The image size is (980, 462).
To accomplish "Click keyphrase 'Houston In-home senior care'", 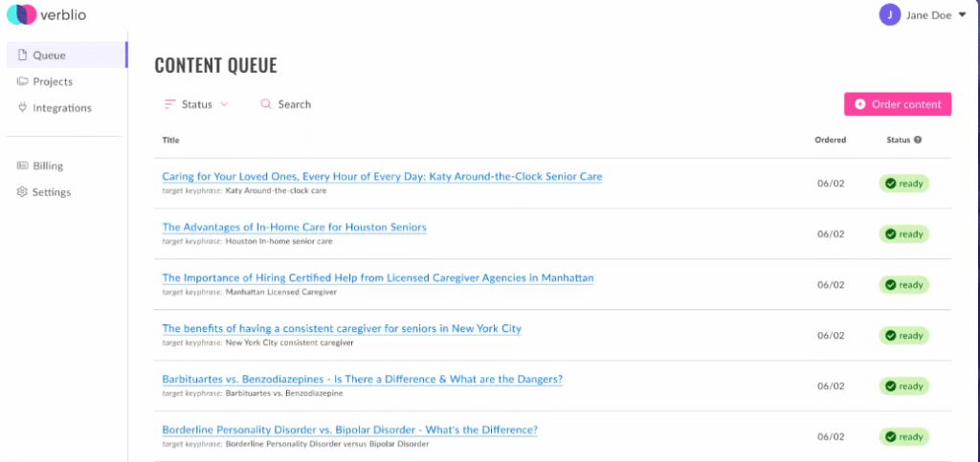I will tap(278, 241).
